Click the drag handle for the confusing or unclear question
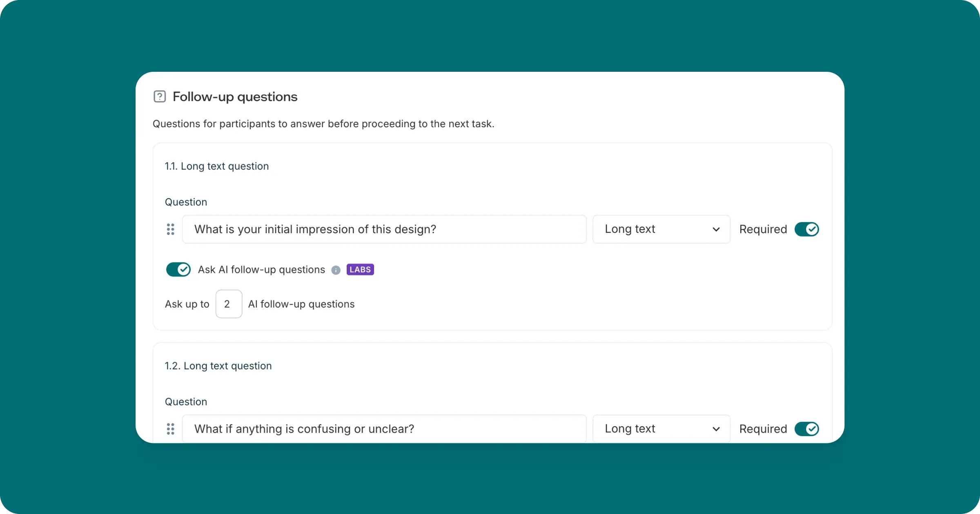Viewport: 980px width, 514px height. (x=171, y=429)
